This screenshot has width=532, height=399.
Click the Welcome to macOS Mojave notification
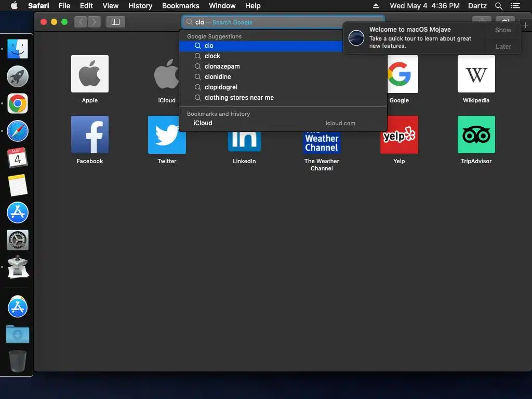(x=414, y=38)
